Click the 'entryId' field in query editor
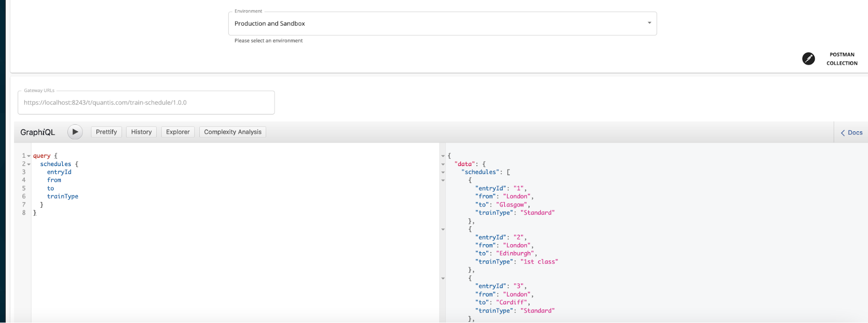 59,172
